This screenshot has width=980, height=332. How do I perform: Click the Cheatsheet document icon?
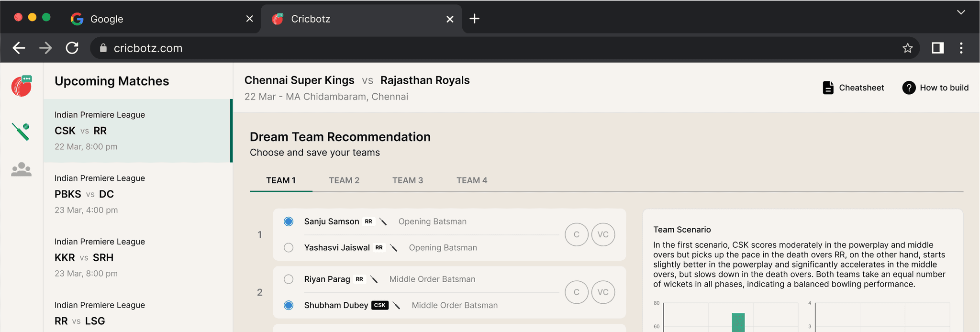click(x=828, y=88)
